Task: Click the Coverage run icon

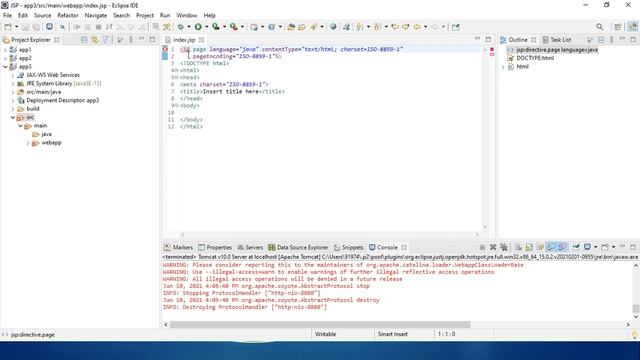Action: pyautogui.click(x=216, y=27)
